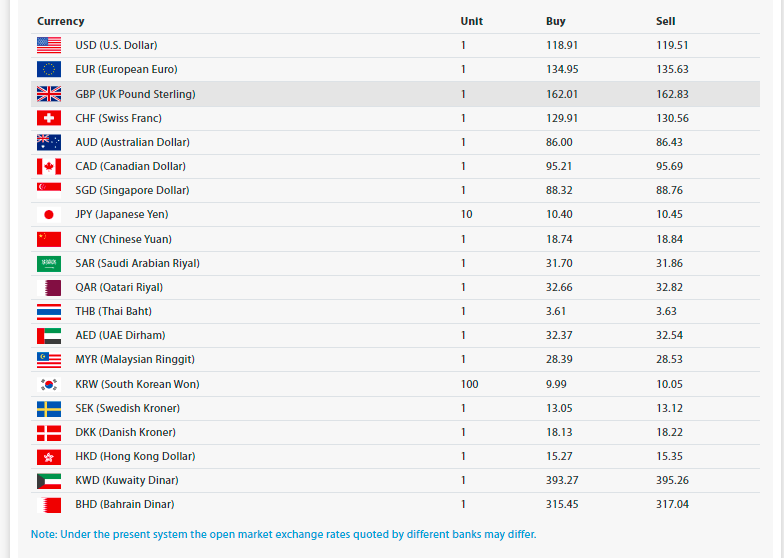Click the Canadian maple leaf flag
This screenshot has width=784, height=558.
click(49, 166)
